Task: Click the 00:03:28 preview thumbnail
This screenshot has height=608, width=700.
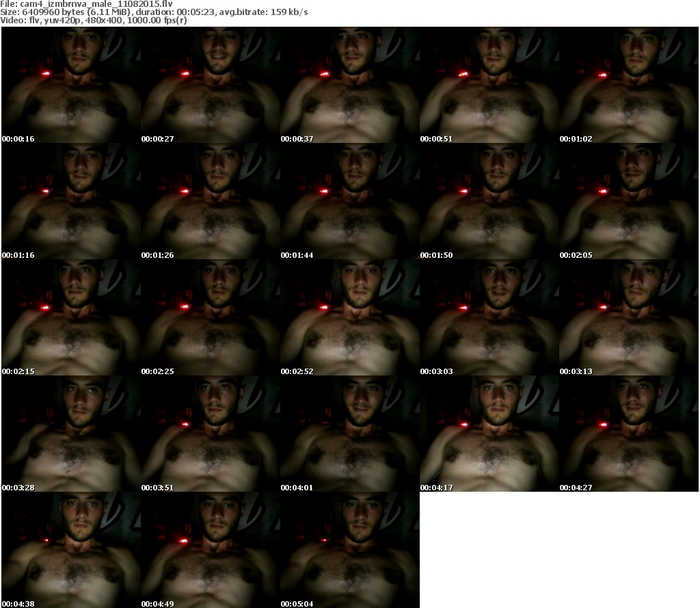Action: point(71,434)
